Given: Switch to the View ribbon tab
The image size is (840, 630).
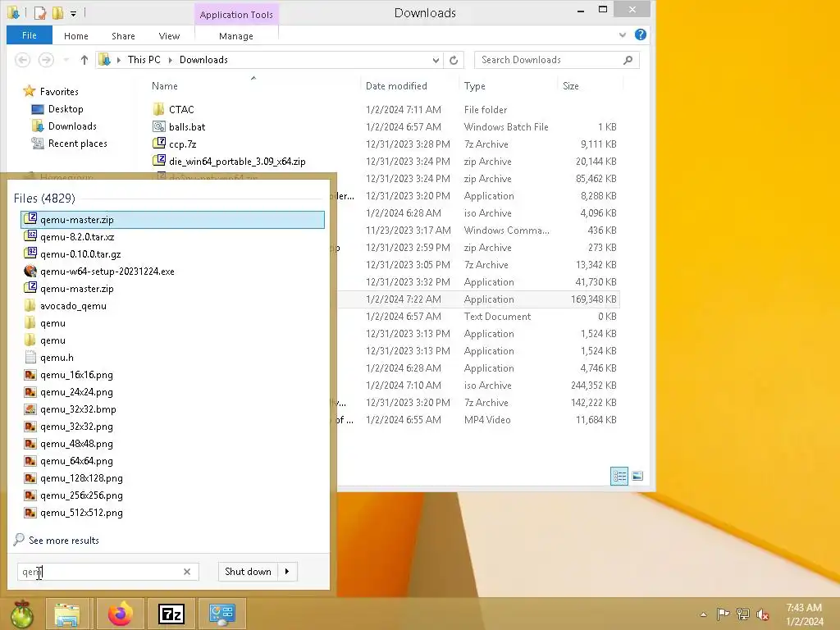Looking at the screenshot, I should pos(169,36).
